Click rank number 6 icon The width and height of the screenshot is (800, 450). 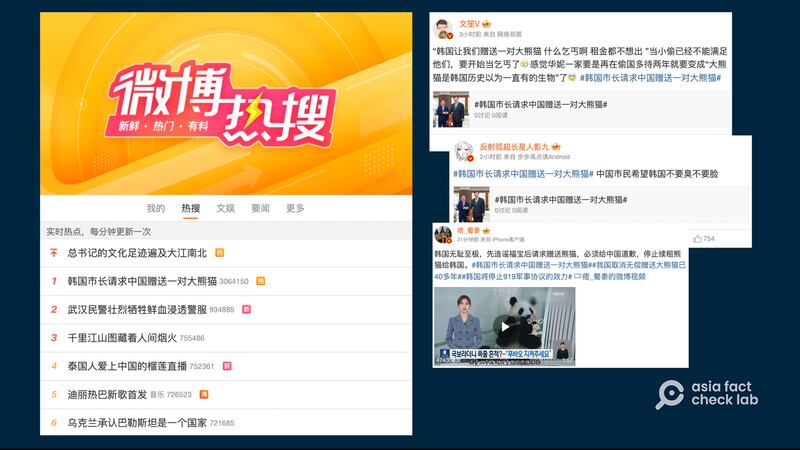54,422
